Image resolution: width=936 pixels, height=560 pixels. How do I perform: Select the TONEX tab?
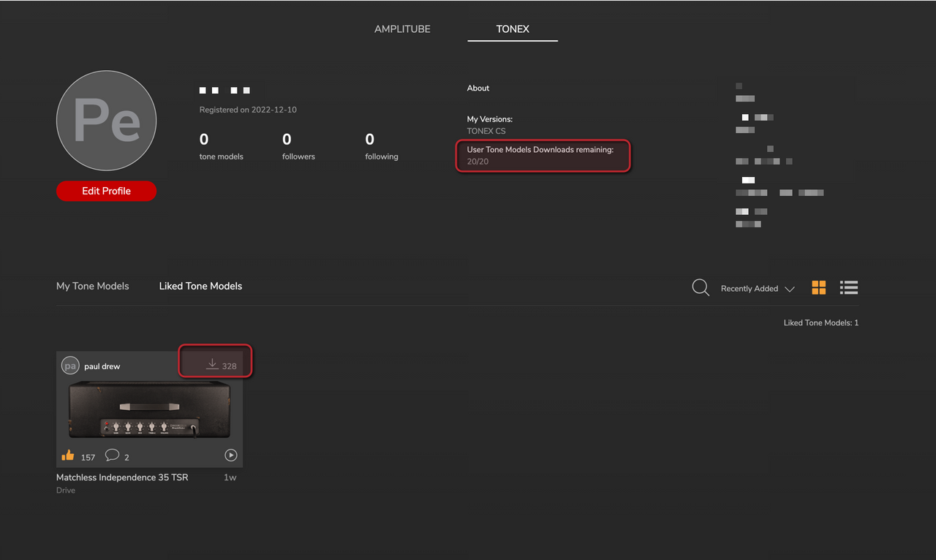[x=513, y=29]
